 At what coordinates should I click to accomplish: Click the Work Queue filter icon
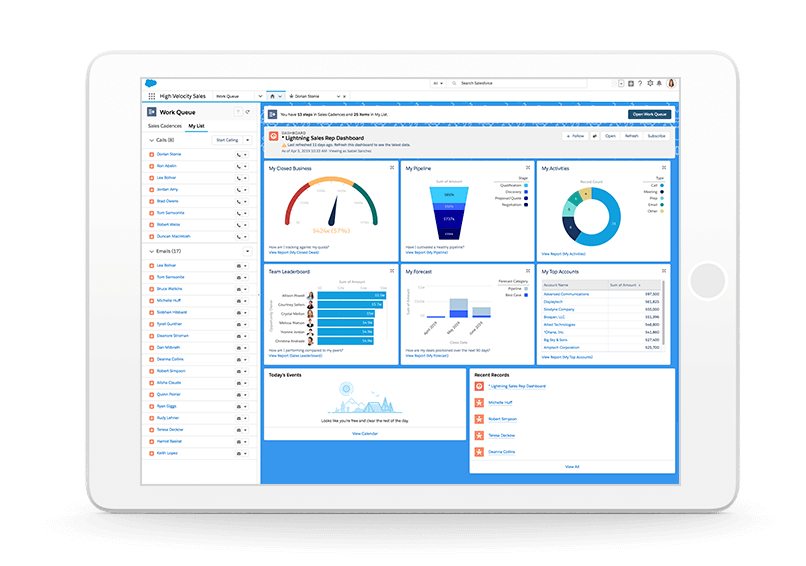(238, 112)
